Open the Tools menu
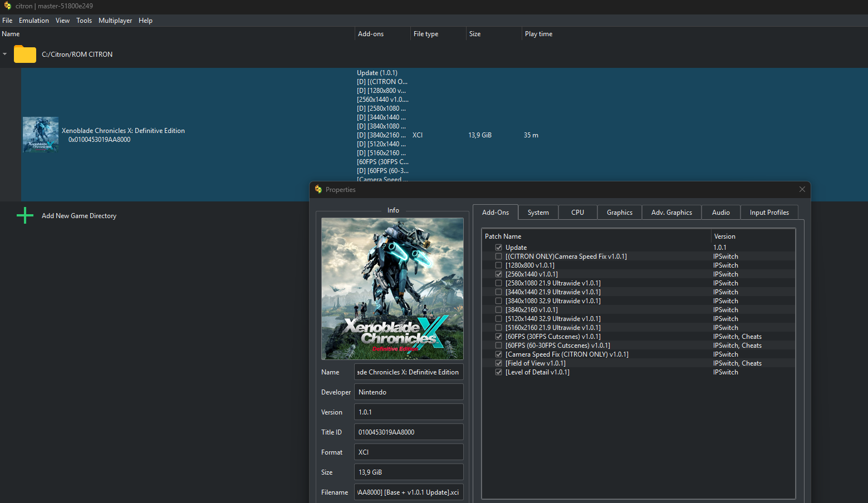 point(84,21)
